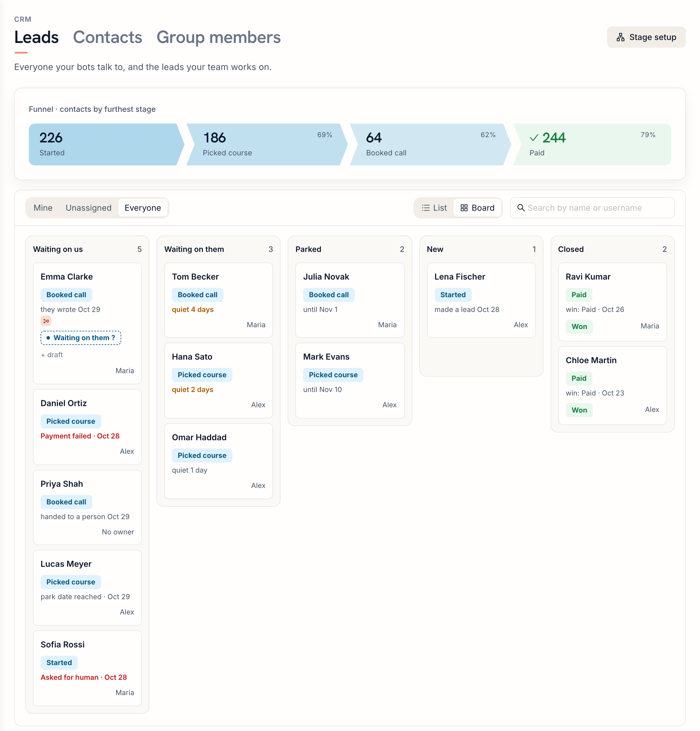Select the Leads tab

coord(36,37)
